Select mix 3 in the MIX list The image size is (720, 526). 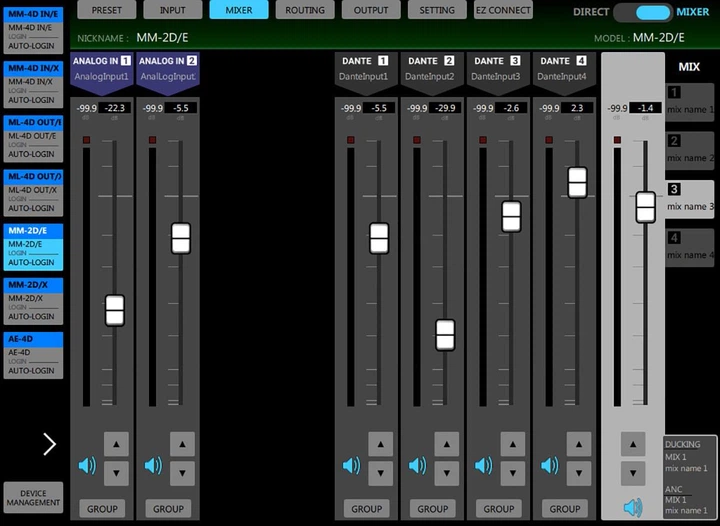tap(689, 198)
